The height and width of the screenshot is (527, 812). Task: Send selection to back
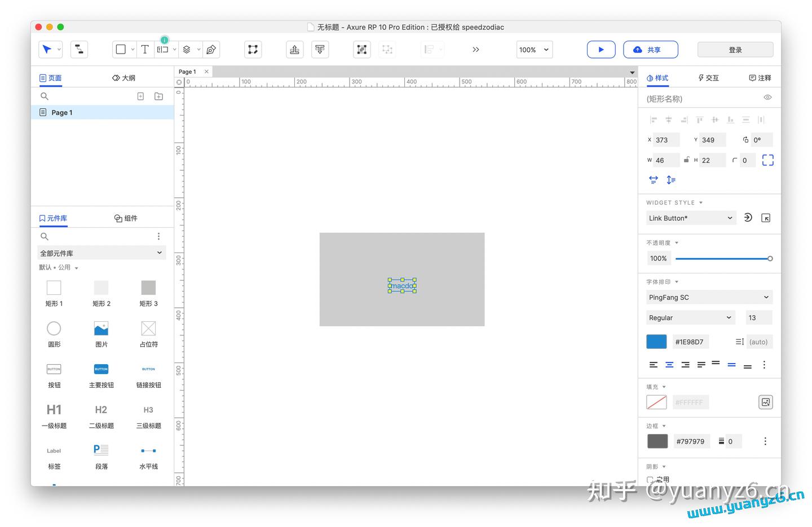point(320,50)
